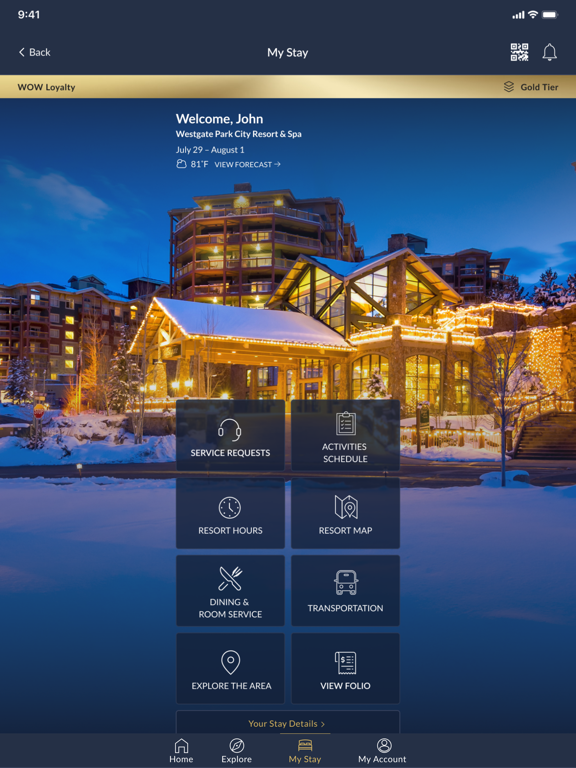Click the My Stay page title
This screenshot has width=576, height=768.
pos(288,52)
